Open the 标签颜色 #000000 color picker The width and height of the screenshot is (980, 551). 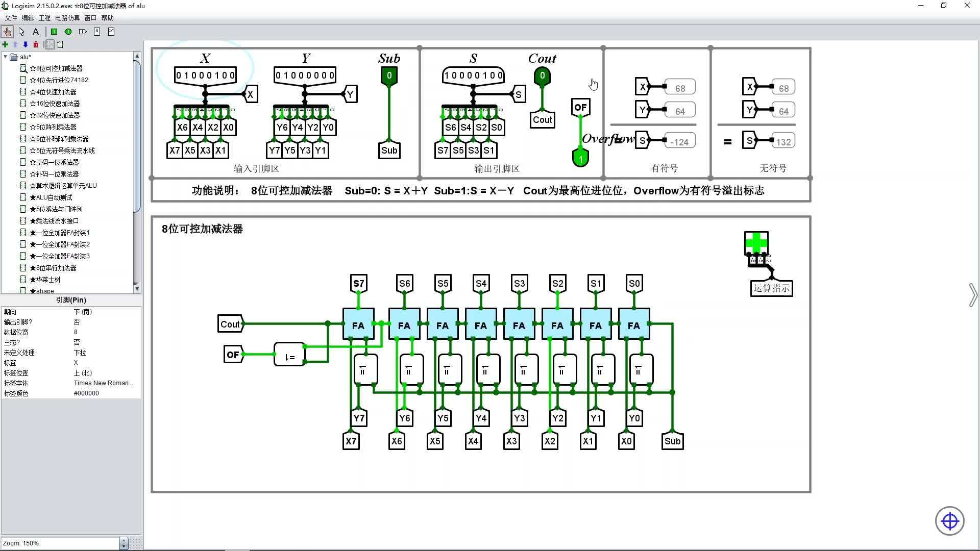click(106, 393)
